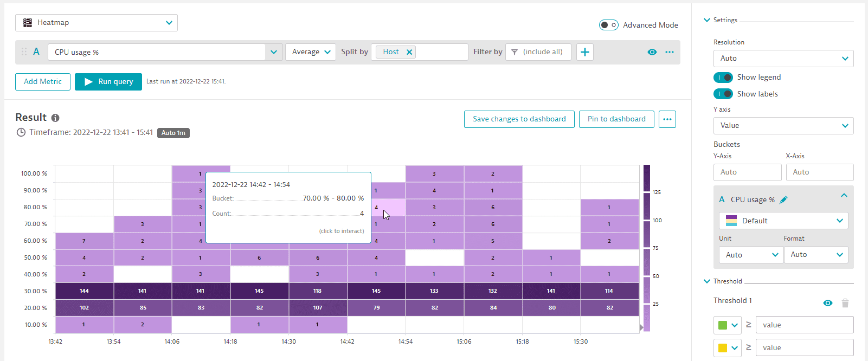The height and width of the screenshot is (361, 868).
Task: Click the Result info icon
Action: (55, 118)
